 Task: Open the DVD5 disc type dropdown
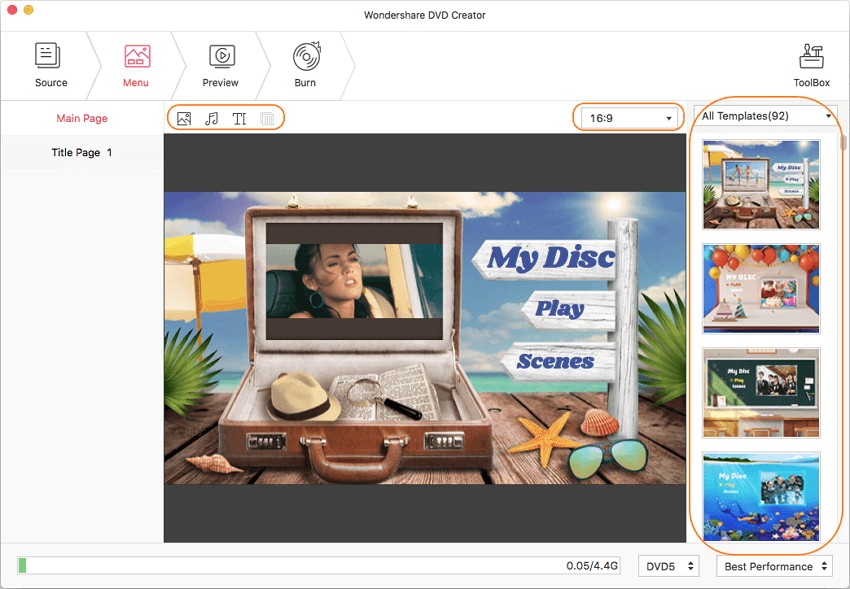[668, 566]
